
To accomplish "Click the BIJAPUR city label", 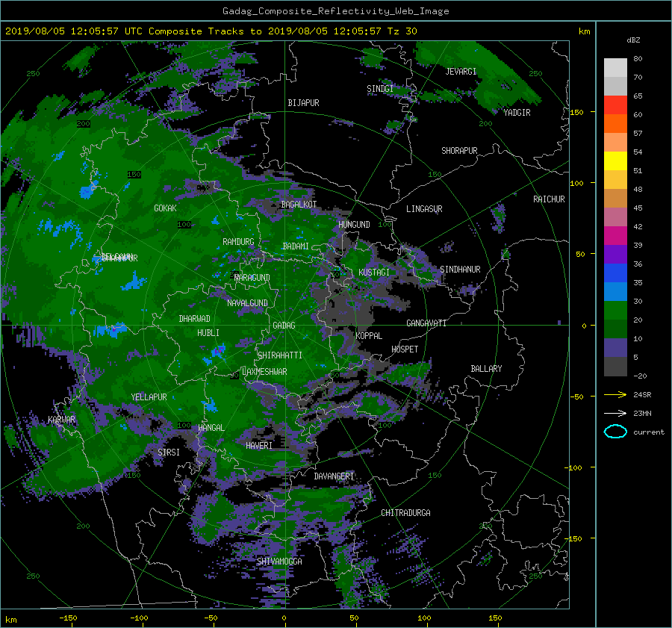I will (303, 103).
